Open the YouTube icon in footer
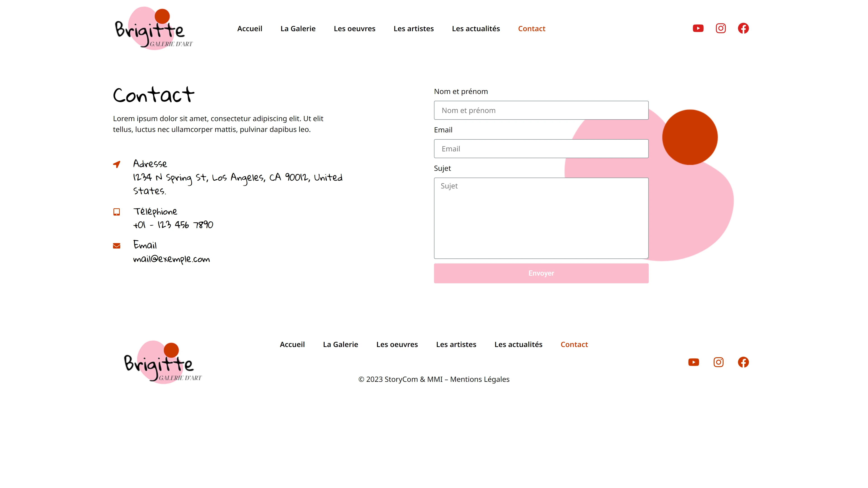 tap(693, 362)
